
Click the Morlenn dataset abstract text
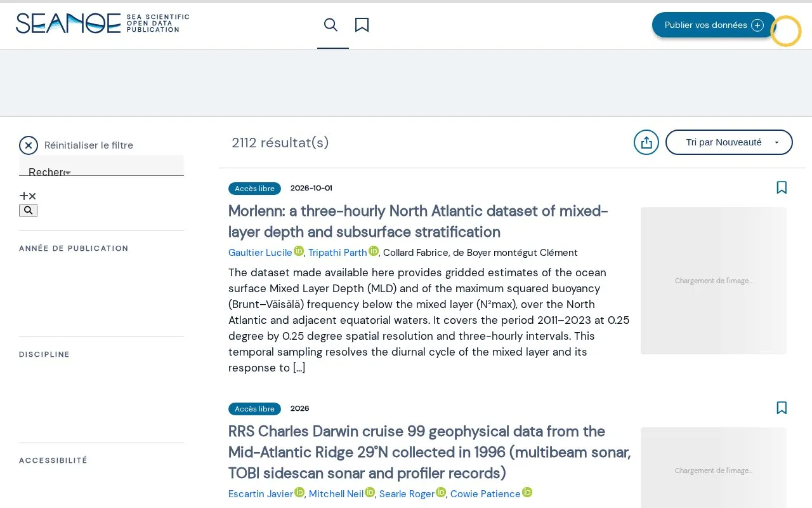coord(429,320)
